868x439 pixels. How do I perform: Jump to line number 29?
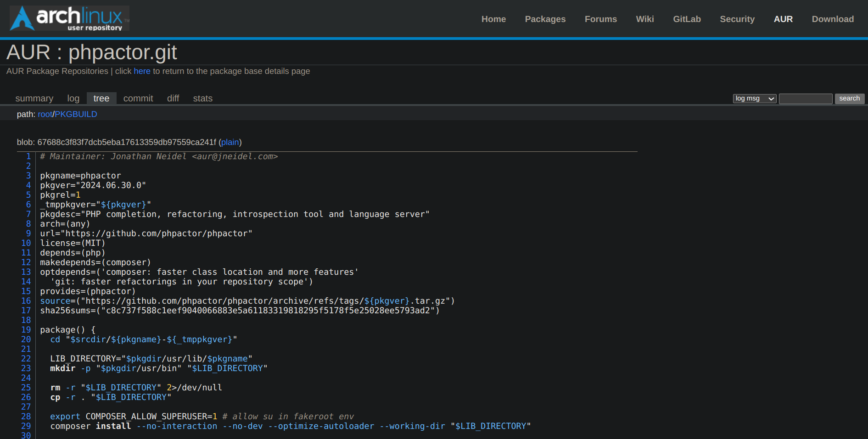point(26,426)
